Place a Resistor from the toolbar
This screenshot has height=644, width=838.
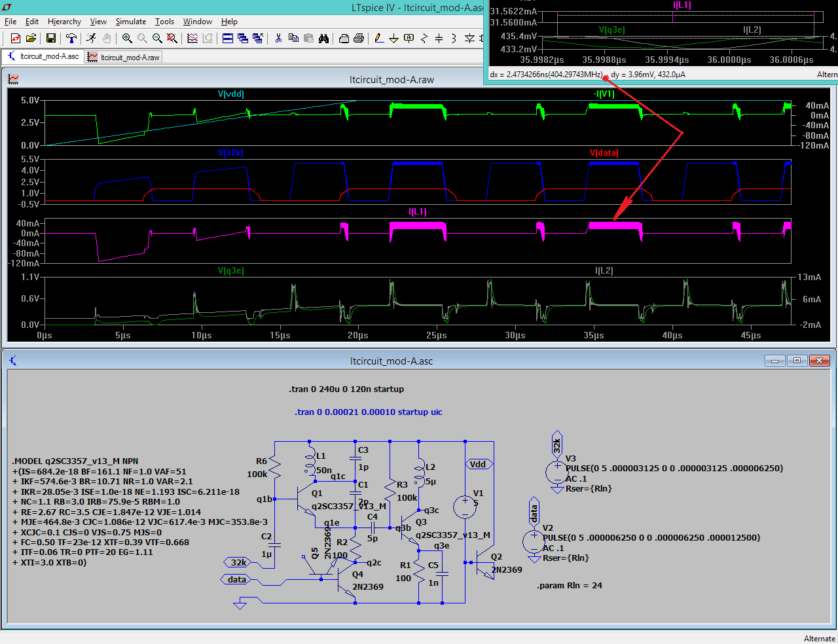coord(424,39)
